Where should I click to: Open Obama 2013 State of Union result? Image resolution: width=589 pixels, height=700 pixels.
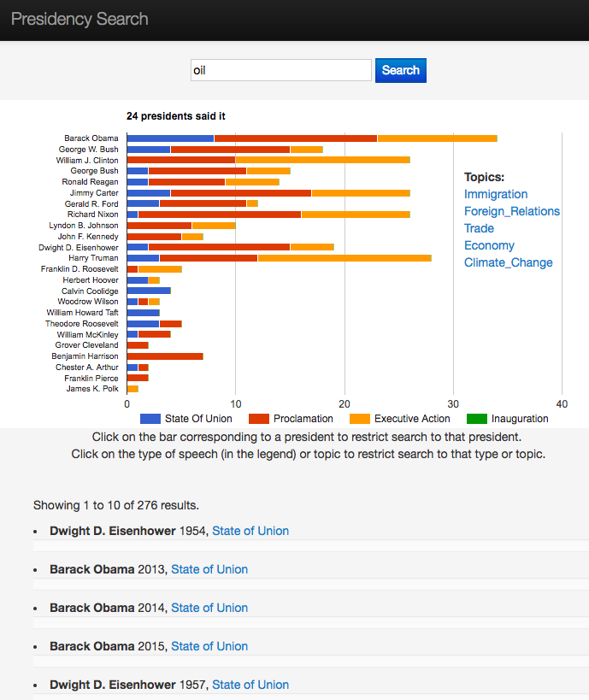coord(209,569)
